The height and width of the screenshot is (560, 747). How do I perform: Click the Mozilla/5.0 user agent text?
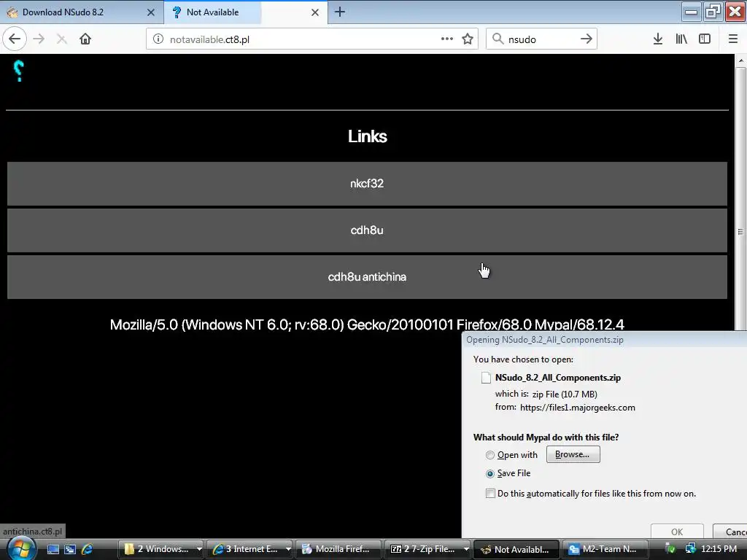click(x=367, y=324)
